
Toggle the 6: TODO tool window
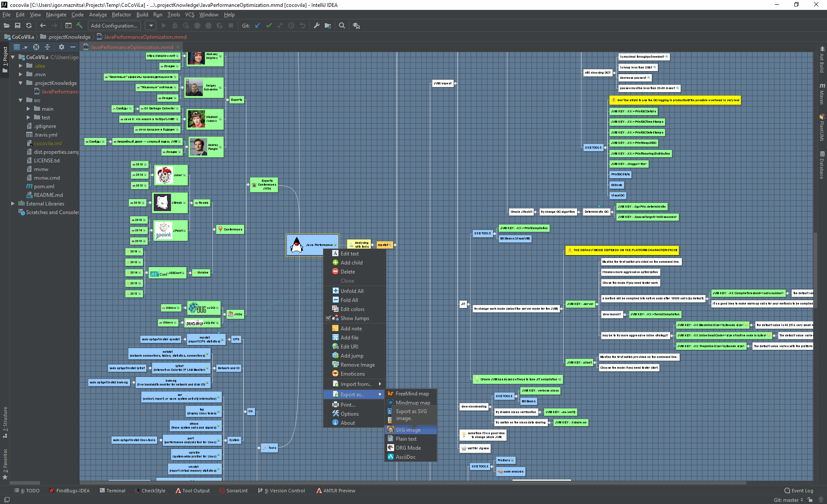pos(27,491)
